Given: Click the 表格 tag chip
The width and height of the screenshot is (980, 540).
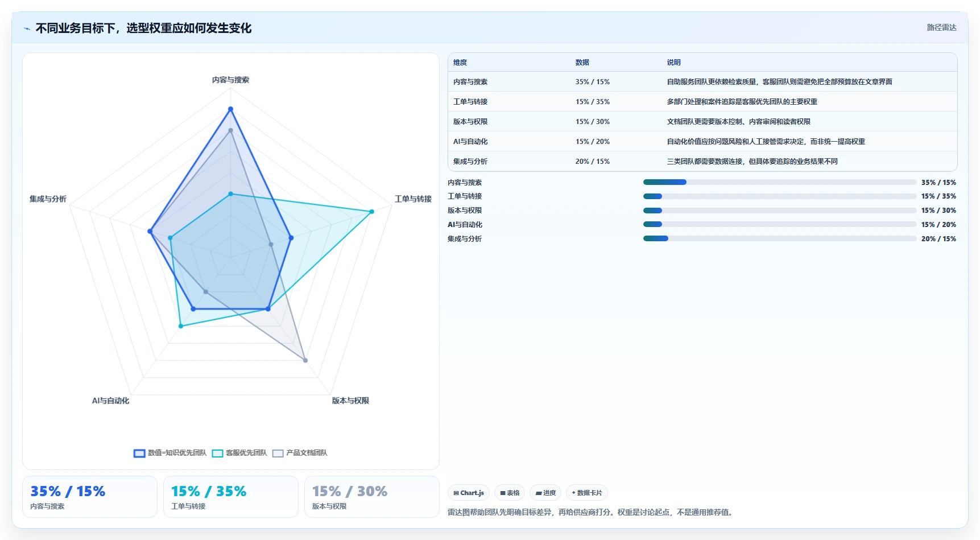Looking at the screenshot, I should (510, 493).
